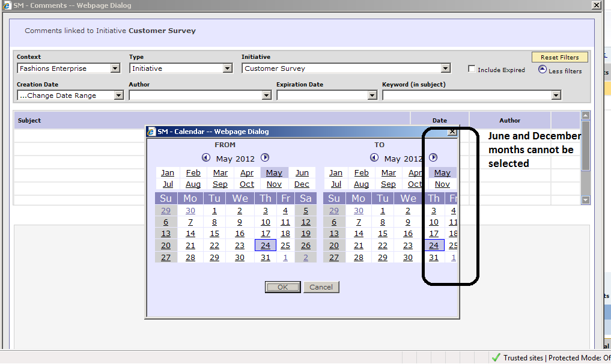Select Jan in TO calendar months

coord(335,172)
